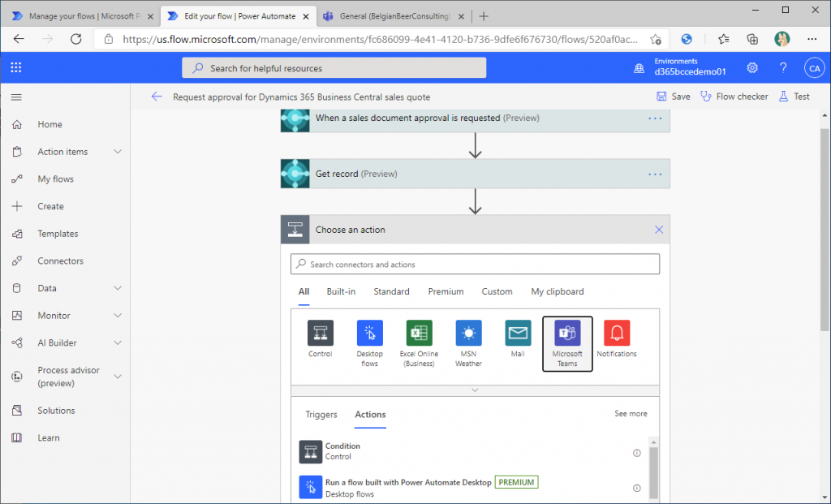Switch to the General (BelgianBeerConsulting) browser tab
Viewport: 831px width, 504px height.
394,16
